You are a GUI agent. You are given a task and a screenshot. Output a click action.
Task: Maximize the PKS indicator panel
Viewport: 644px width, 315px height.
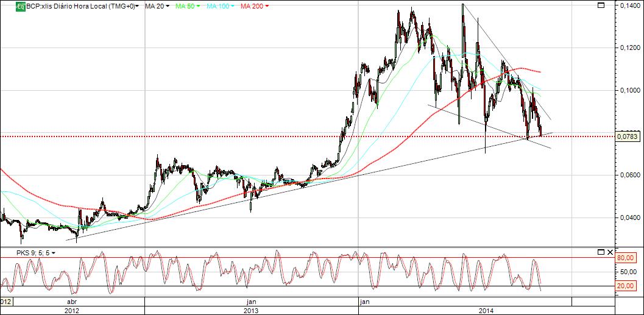pyautogui.click(x=601, y=252)
